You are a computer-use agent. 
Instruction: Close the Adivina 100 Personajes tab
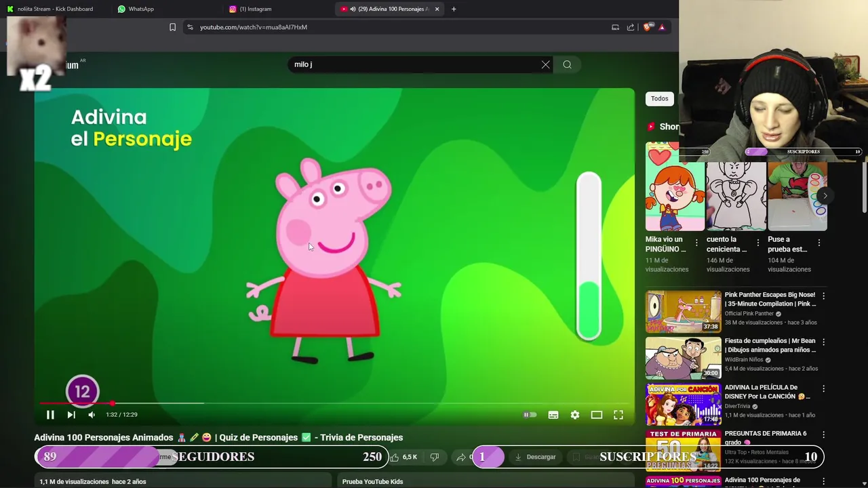pyautogui.click(x=437, y=9)
